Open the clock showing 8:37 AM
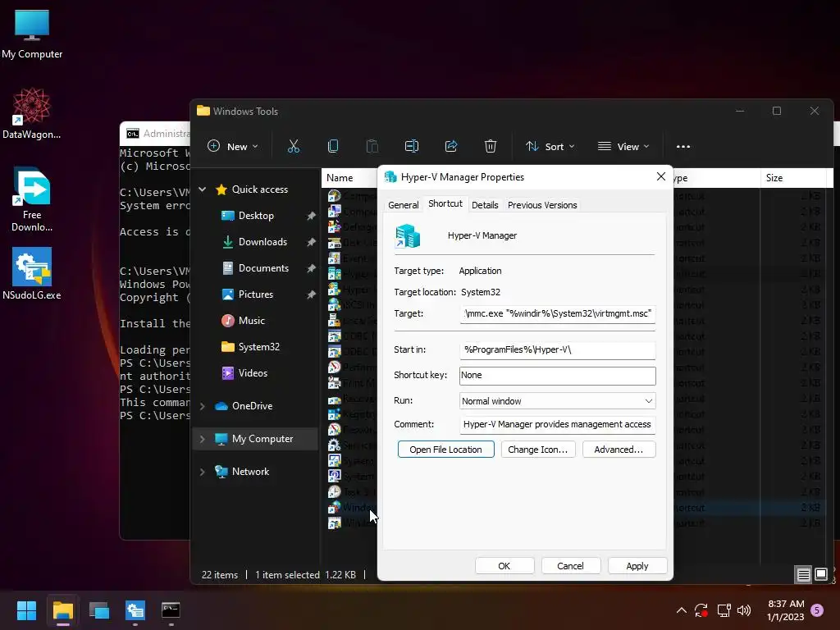The height and width of the screenshot is (630, 840). (x=786, y=610)
